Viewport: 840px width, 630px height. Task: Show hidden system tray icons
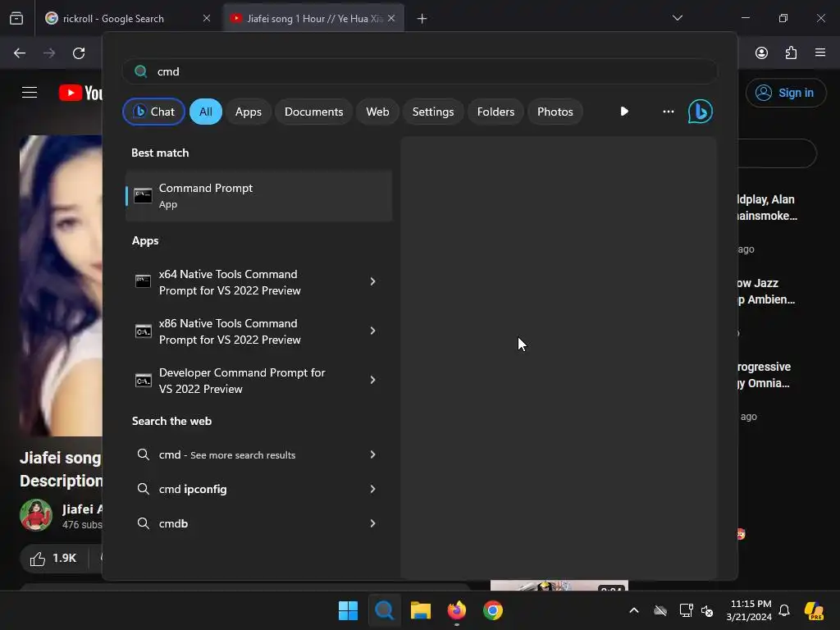[634, 610]
